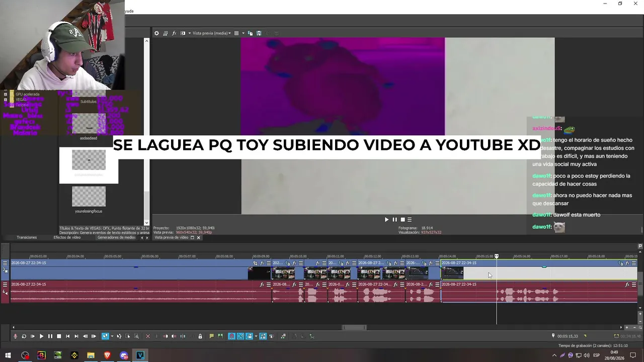
Task: Copy preview snapshot to clipboard
Action: pyautogui.click(x=250, y=33)
